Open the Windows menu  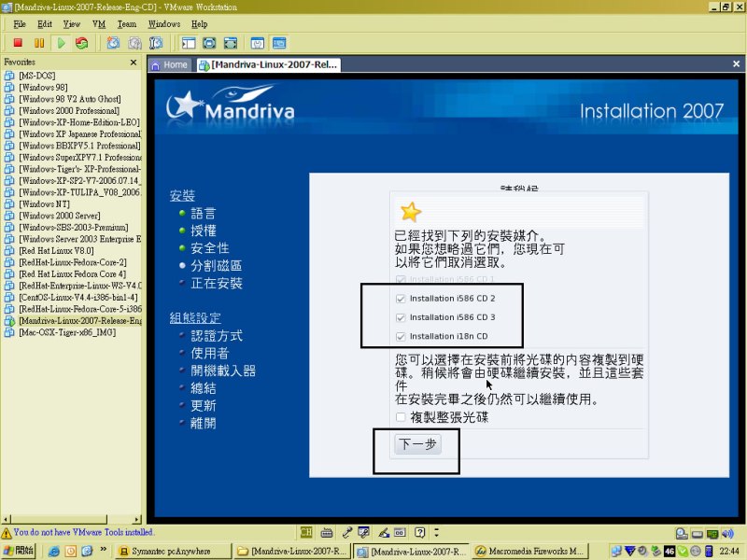164,24
